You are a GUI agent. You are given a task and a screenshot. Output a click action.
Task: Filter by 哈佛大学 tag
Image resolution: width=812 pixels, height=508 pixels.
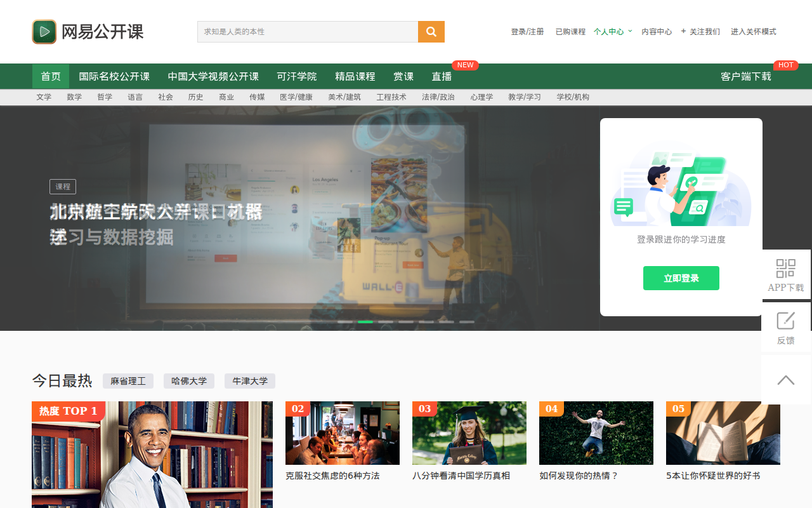tap(189, 381)
